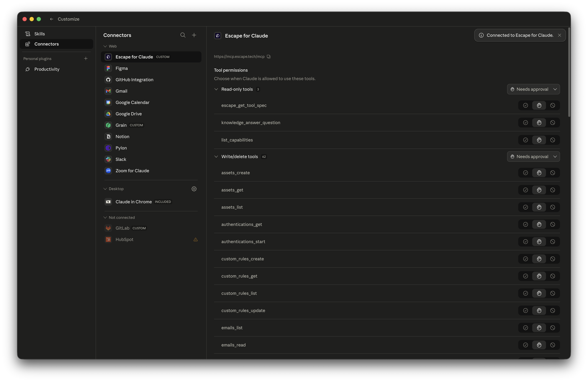Open the Productivity personal plugin
The image size is (588, 382).
point(47,69)
